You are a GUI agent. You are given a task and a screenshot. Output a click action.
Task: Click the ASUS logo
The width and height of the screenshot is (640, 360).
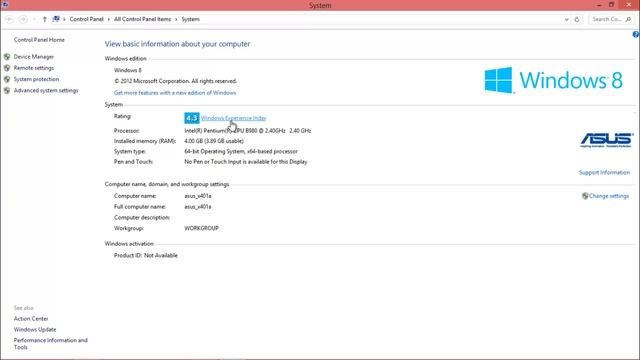(607, 140)
